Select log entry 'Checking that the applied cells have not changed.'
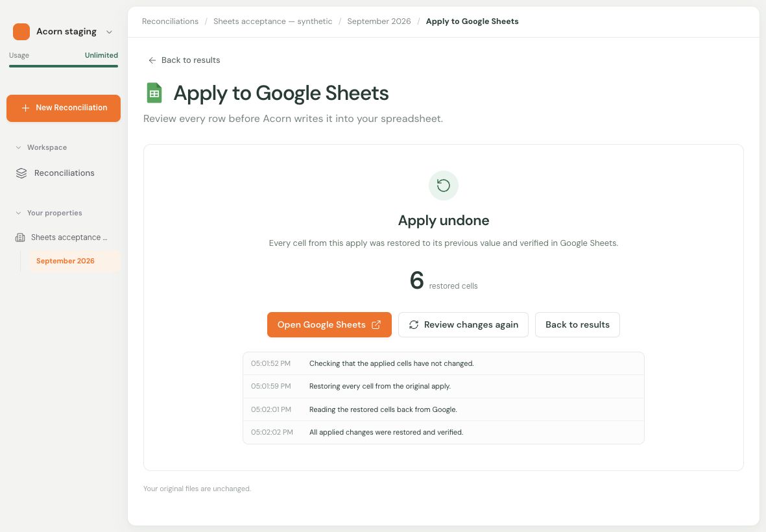 click(444, 363)
